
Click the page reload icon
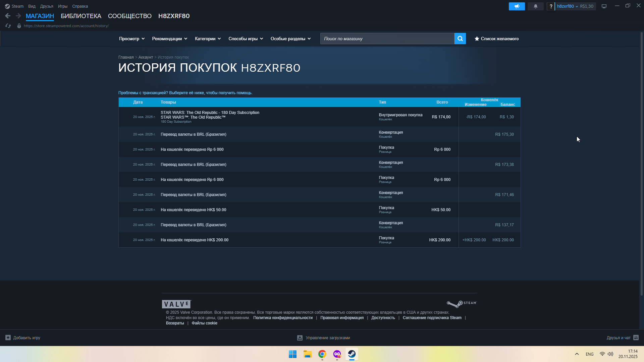pyautogui.click(x=8, y=26)
